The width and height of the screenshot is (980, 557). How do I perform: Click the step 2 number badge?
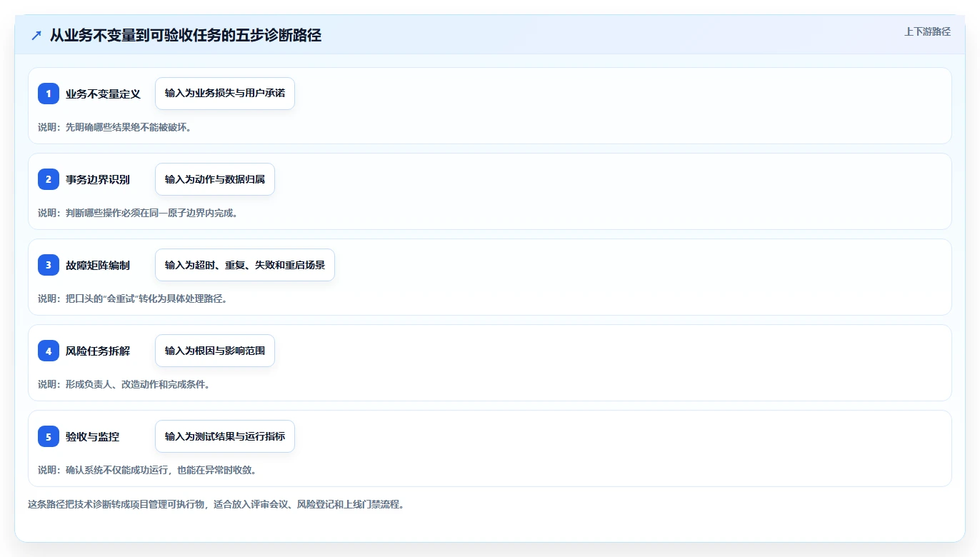point(49,179)
